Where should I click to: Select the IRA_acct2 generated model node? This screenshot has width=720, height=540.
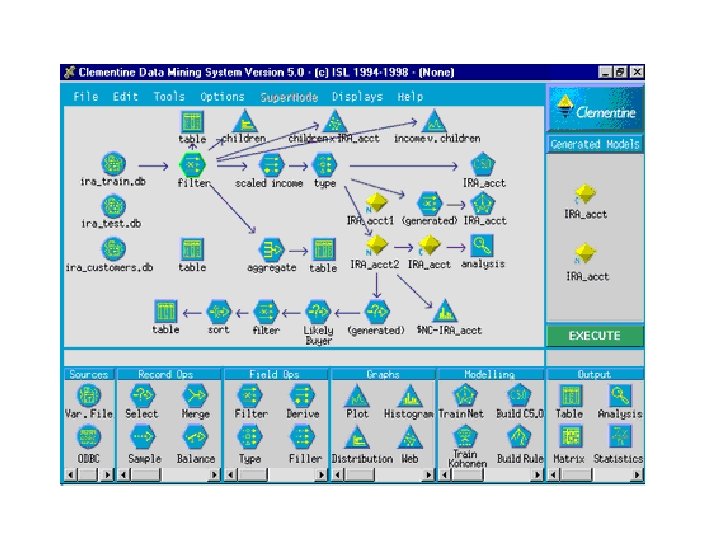point(377,246)
